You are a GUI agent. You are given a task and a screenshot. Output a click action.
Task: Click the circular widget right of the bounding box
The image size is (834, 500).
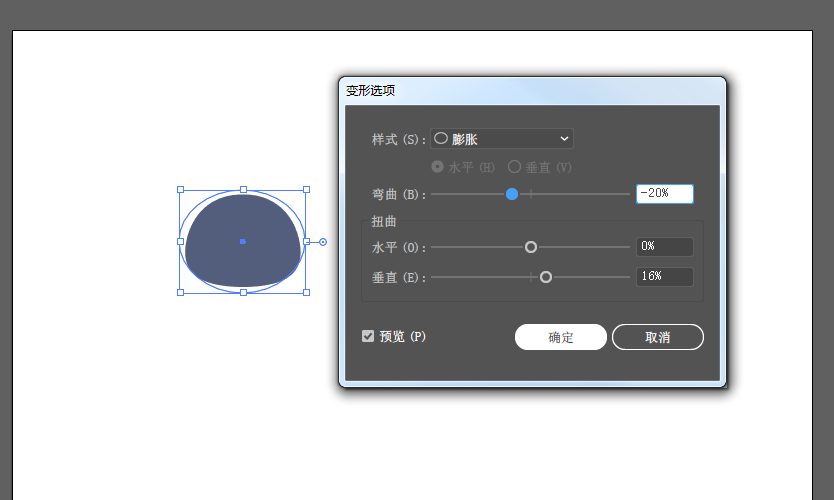pyautogui.click(x=323, y=242)
